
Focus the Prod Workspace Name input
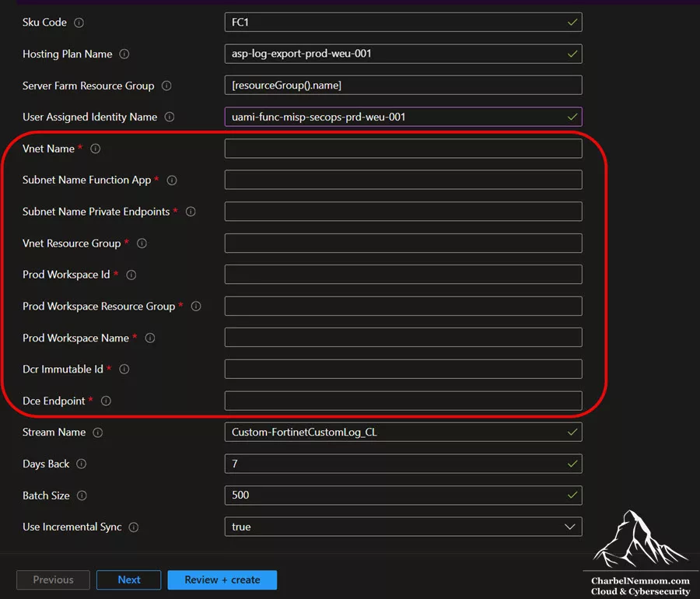click(403, 338)
